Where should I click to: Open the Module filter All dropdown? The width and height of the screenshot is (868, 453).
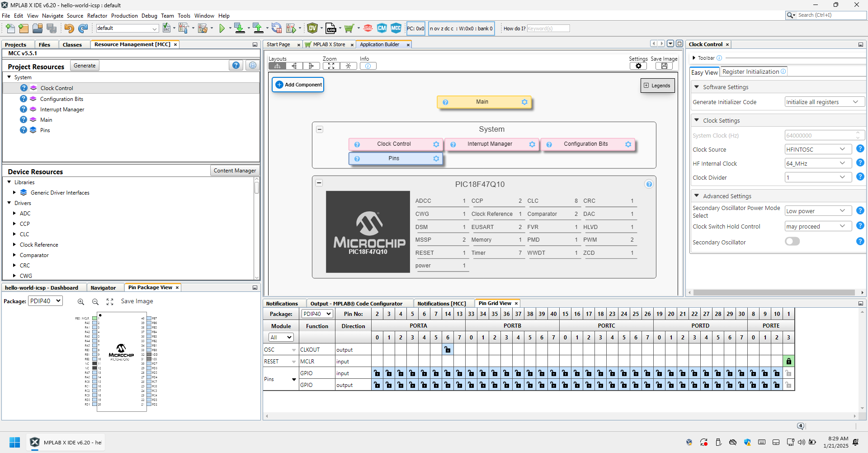pos(281,337)
